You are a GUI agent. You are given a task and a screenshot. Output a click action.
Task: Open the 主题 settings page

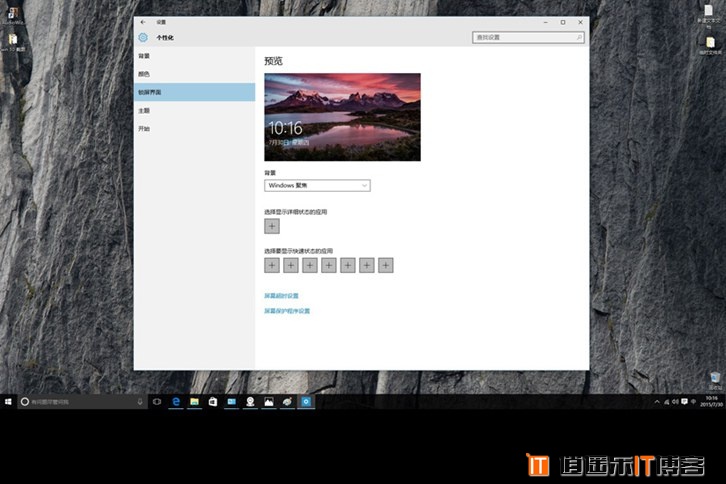coord(194,111)
